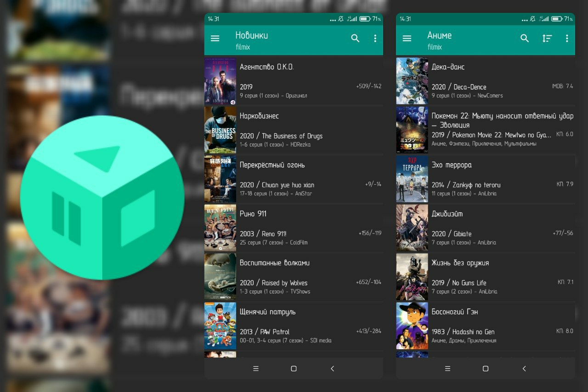
Task: Select the title "Джибиэйт"
Action: click(447, 214)
